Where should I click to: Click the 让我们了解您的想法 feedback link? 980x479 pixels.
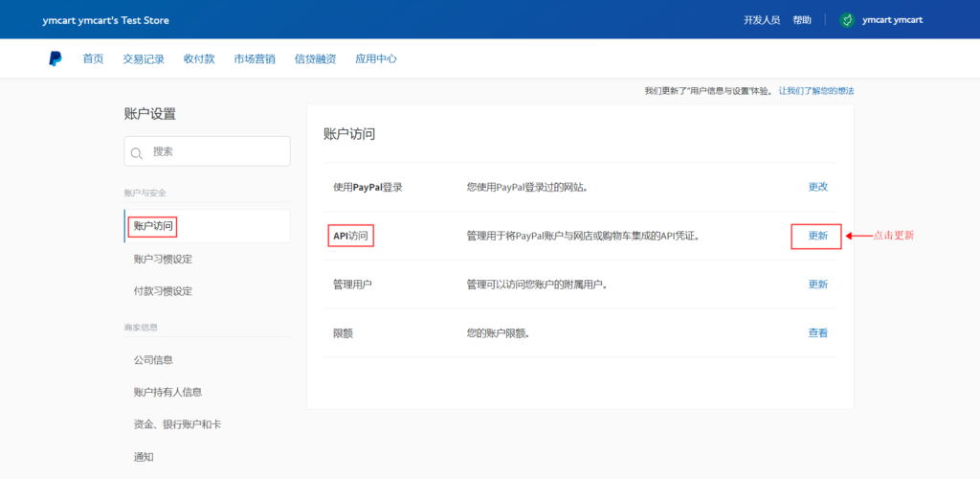pyautogui.click(x=815, y=91)
